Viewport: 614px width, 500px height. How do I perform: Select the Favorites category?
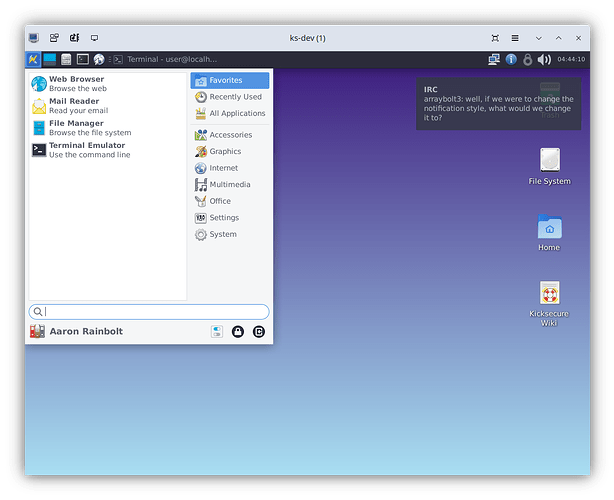click(229, 80)
